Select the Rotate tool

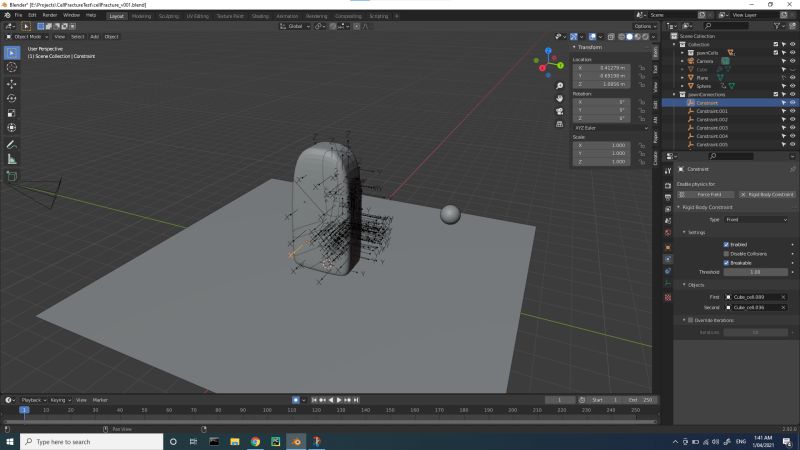pos(12,98)
